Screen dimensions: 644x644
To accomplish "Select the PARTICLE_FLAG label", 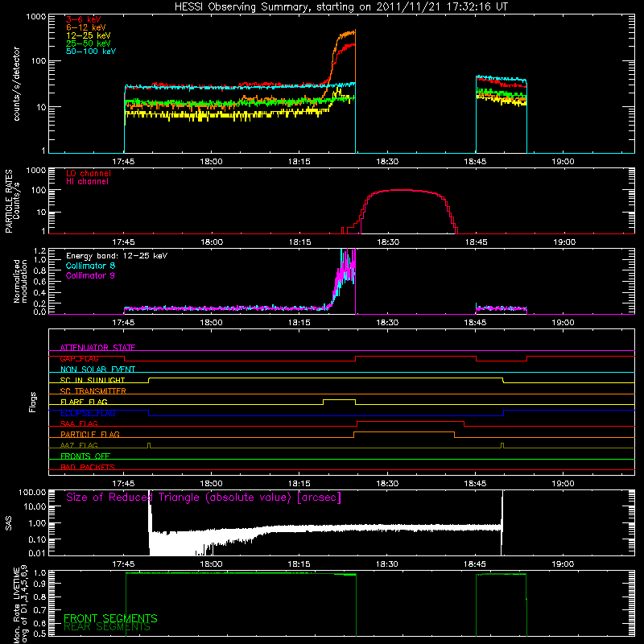I will (x=90, y=435).
